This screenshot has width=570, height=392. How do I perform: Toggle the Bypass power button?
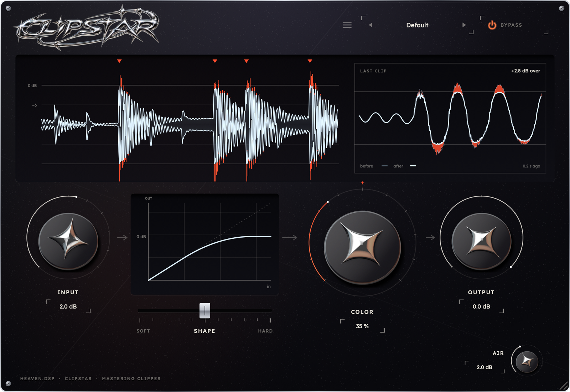pos(492,25)
